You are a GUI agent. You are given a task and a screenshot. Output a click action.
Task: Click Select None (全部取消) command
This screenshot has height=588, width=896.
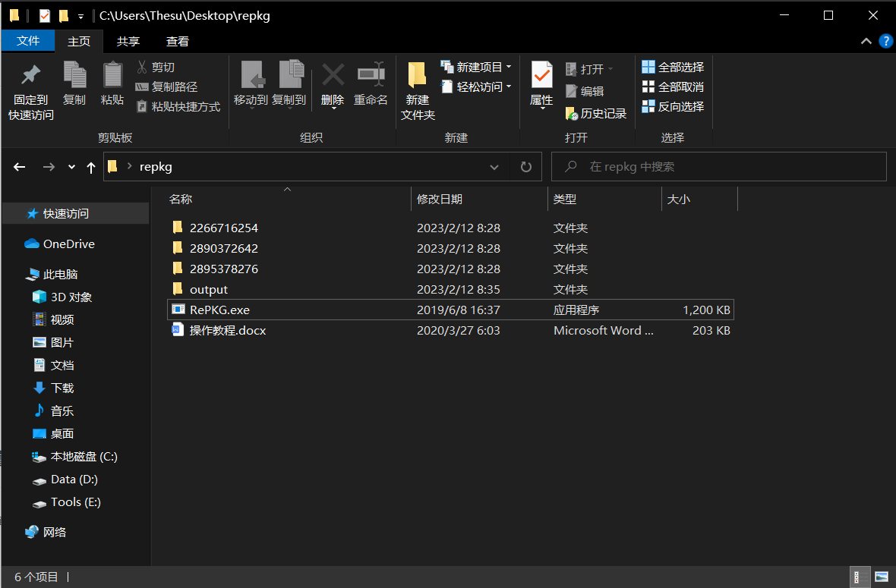673,86
